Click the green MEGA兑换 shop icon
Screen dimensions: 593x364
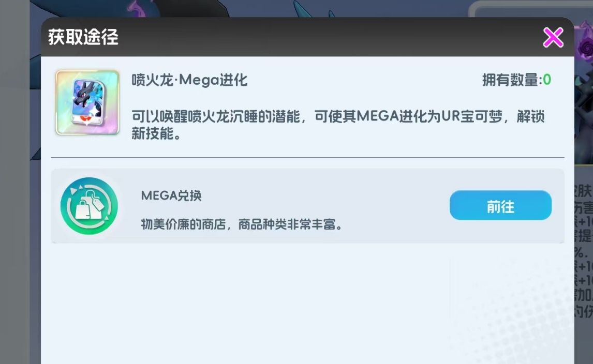coord(89,206)
